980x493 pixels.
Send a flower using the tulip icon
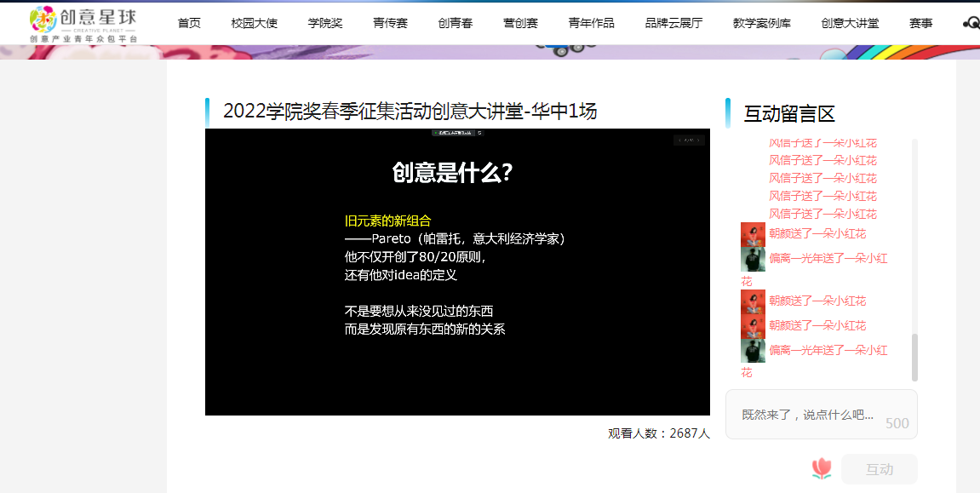tap(822, 468)
